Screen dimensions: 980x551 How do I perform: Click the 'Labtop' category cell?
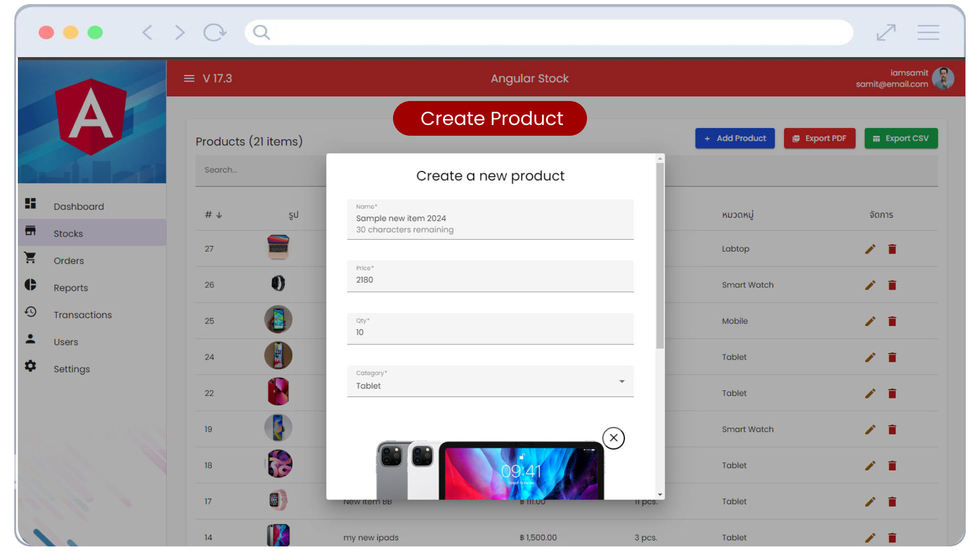[x=736, y=249]
